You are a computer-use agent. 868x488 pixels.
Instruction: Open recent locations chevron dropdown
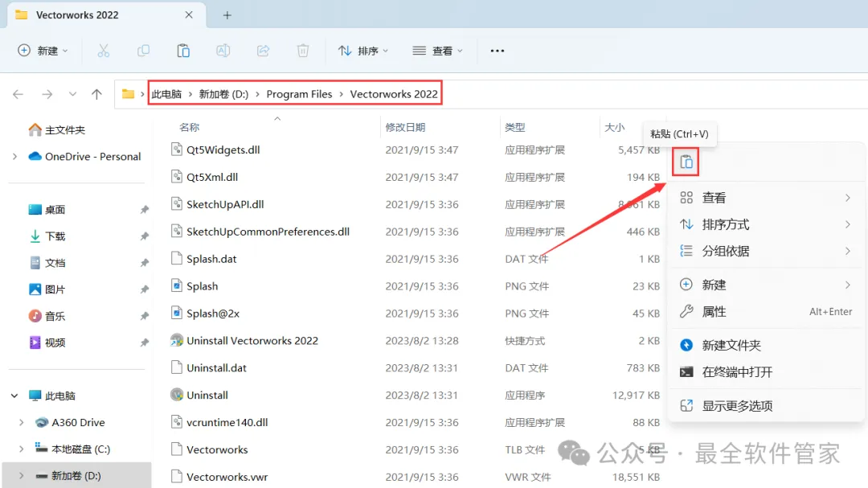click(x=72, y=94)
